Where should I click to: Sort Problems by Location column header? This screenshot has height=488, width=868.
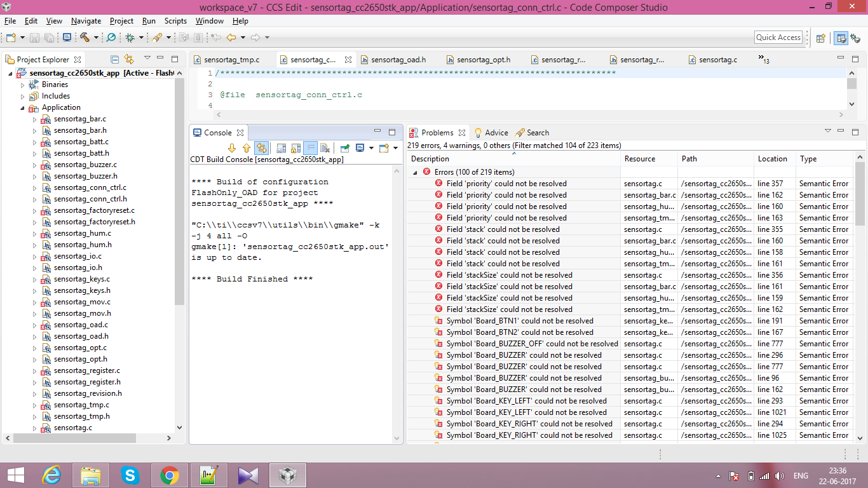pyautogui.click(x=775, y=159)
